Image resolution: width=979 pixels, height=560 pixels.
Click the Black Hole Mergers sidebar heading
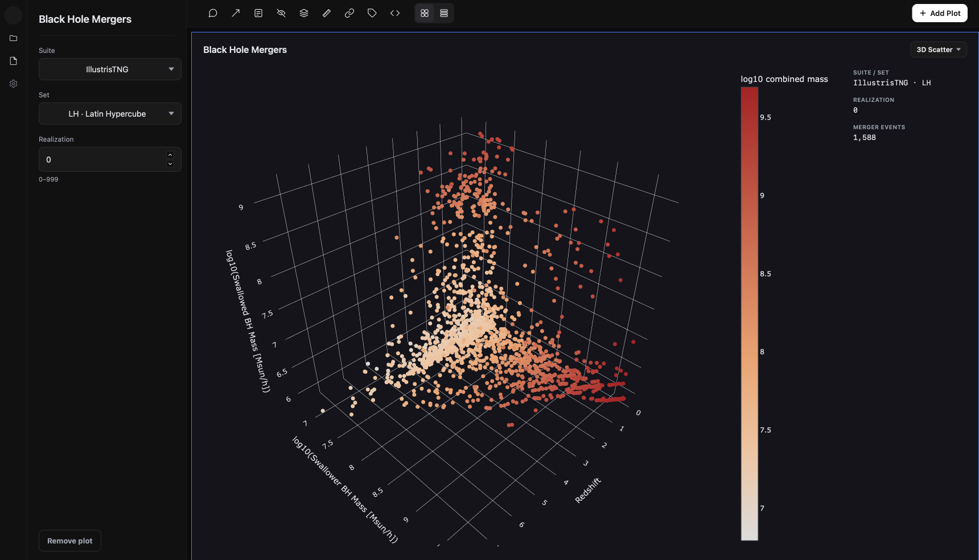[85, 19]
